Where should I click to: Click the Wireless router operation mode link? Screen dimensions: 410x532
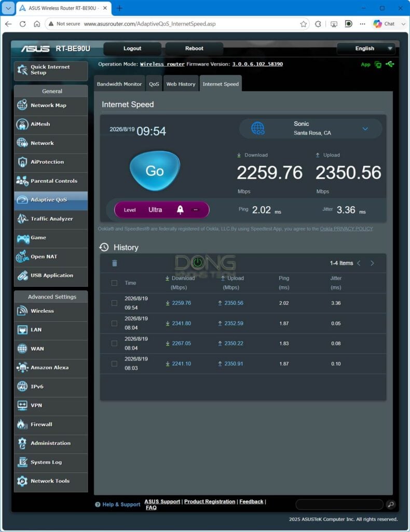click(x=162, y=64)
